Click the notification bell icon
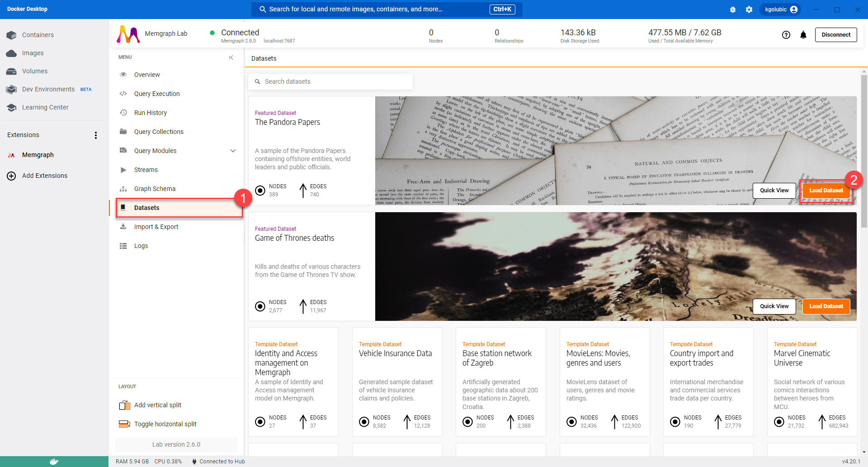 coord(803,35)
